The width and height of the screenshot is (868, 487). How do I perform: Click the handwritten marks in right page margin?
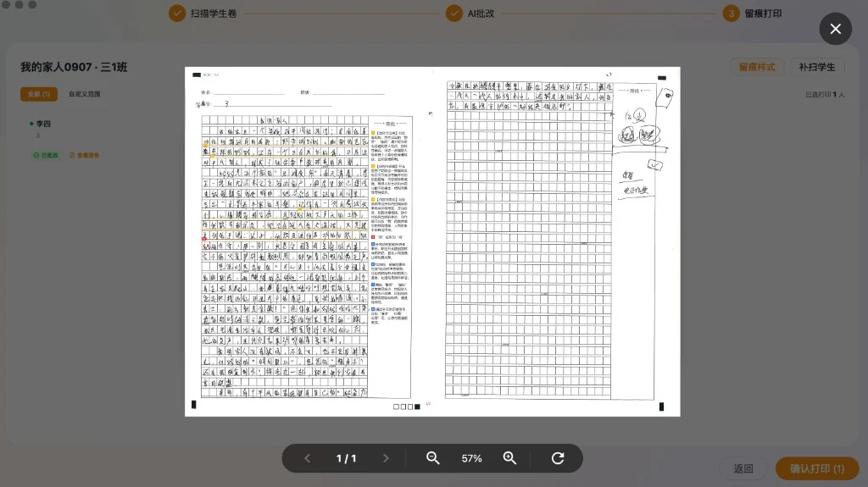[x=643, y=144]
